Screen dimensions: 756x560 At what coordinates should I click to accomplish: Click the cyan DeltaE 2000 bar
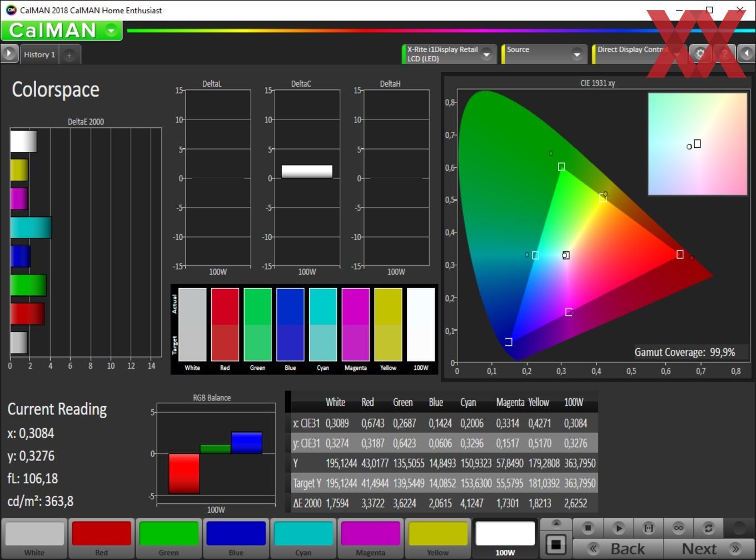point(31,227)
